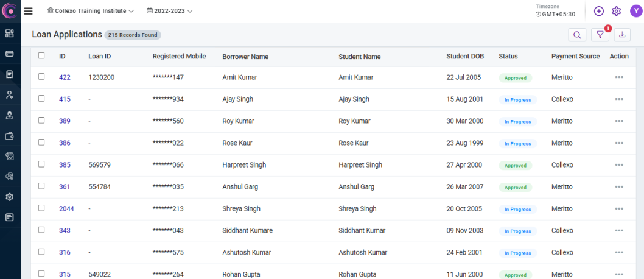Open the hamburger menu icon
Image resolution: width=644 pixels, height=279 pixels.
tap(28, 11)
